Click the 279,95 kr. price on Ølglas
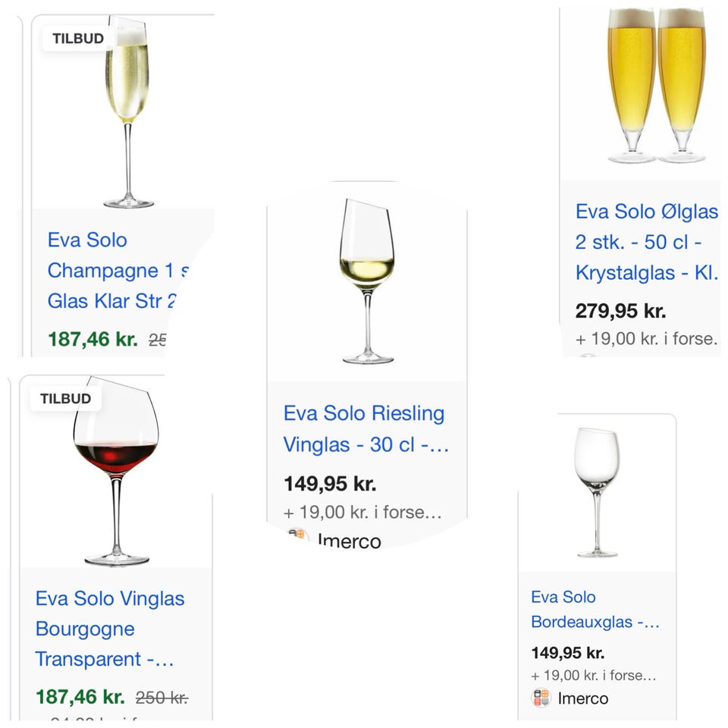 (620, 311)
